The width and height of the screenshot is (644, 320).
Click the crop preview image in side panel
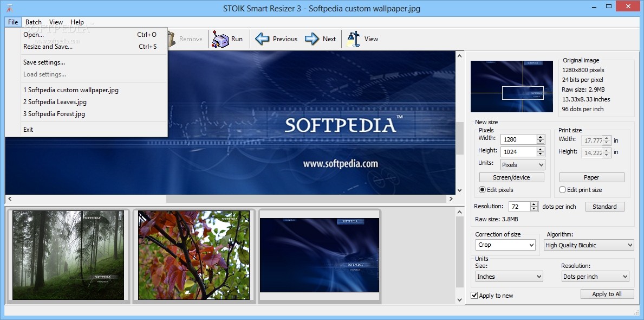tap(512, 86)
